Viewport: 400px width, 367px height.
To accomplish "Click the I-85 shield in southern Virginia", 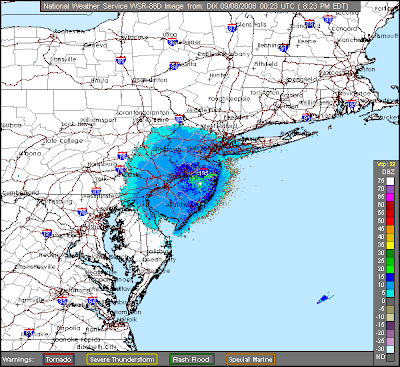I will (x=29, y=332).
